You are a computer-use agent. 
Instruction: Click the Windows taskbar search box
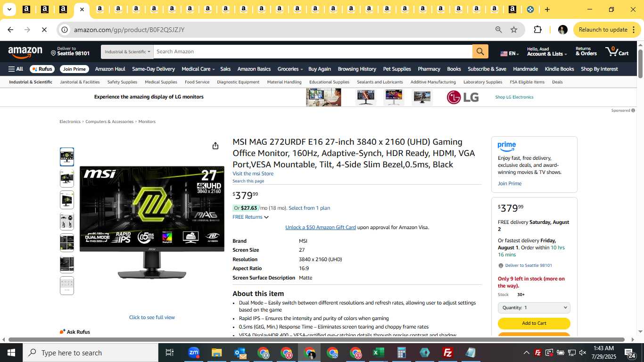pyautogui.click(x=91, y=353)
